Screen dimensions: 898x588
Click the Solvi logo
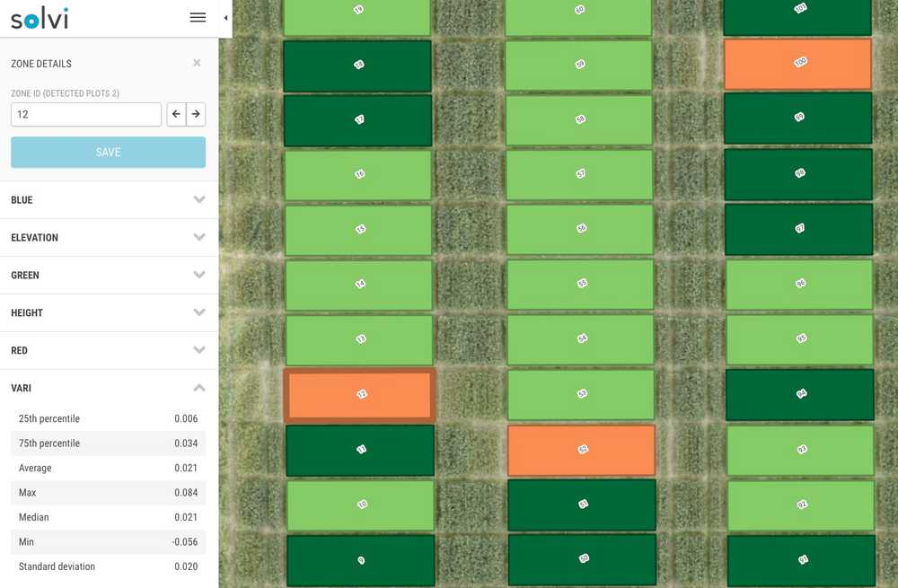[x=40, y=18]
